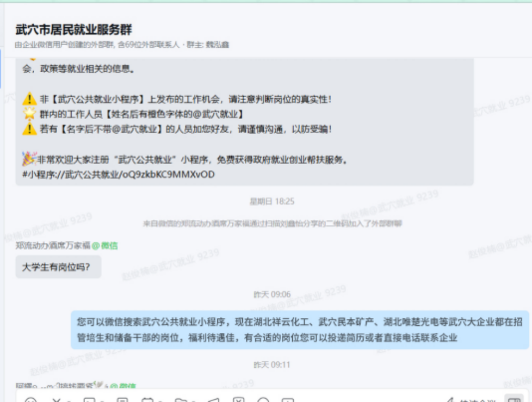Select text 【姓名后有橙色字体的@武穴就业】
The width and height of the screenshot is (532, 402).
(x=173, y=114)
